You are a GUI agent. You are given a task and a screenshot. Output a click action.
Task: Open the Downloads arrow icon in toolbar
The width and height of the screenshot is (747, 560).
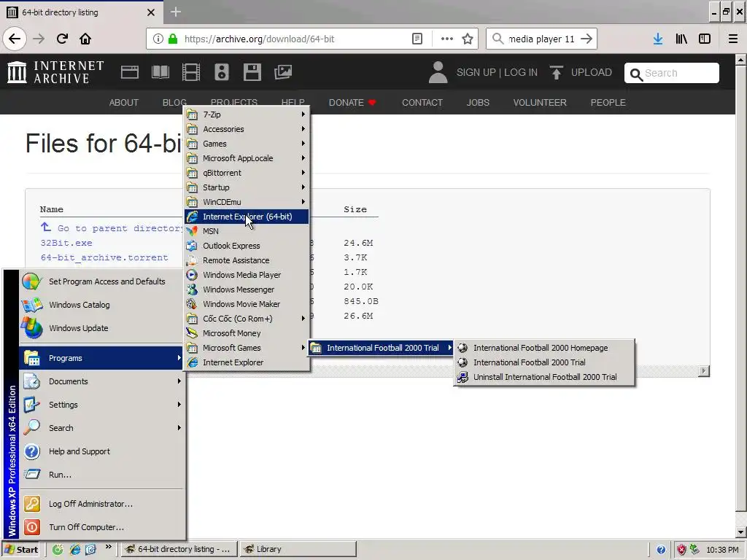(x=658, y=39)
